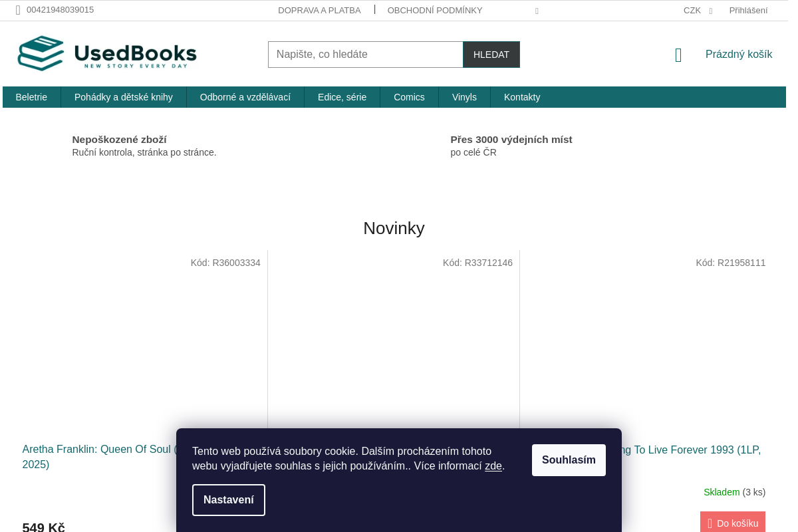Focus the search field Napište, co hledáte
This screenshot has height=532, width=798.
[366, 55]
